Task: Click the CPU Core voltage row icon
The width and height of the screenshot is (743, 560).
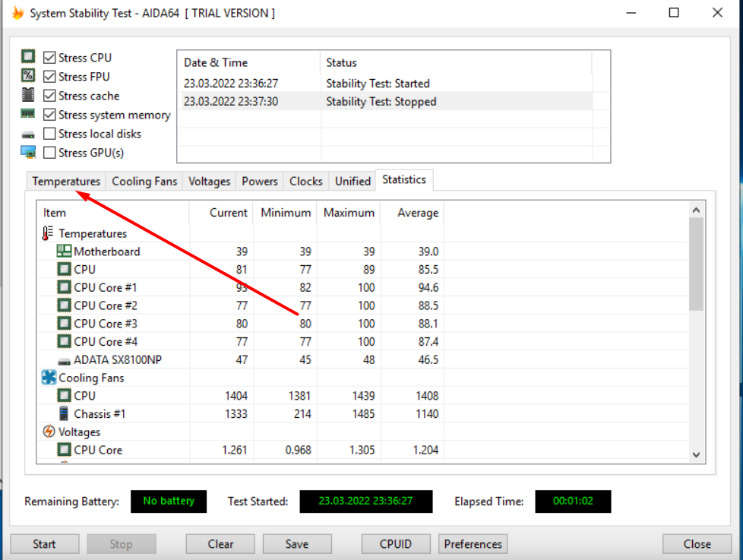Action: 64,450
